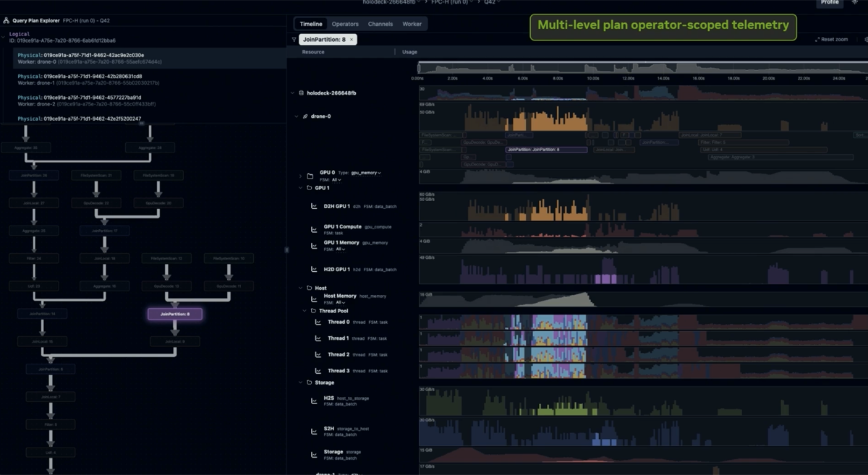Switch to the Operators tab
This screenshot has height=475, width=868.
click(x=345, y=24)
